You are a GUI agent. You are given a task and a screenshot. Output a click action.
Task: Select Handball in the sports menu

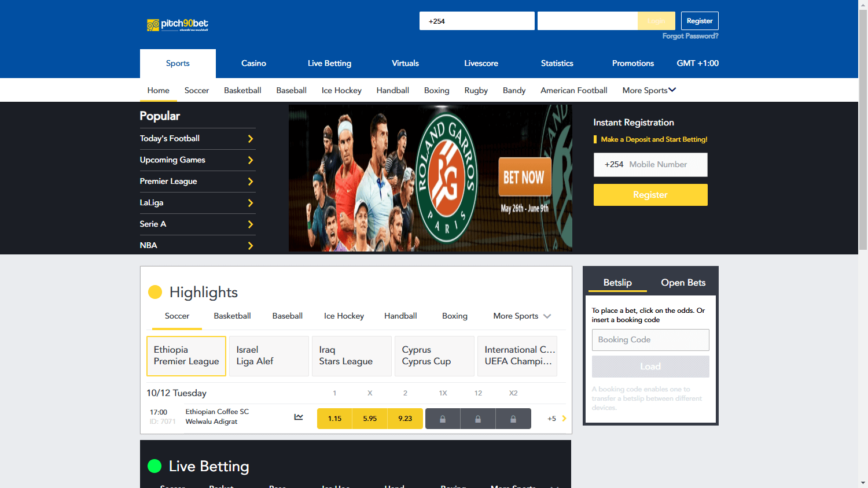tap(392, 90)
